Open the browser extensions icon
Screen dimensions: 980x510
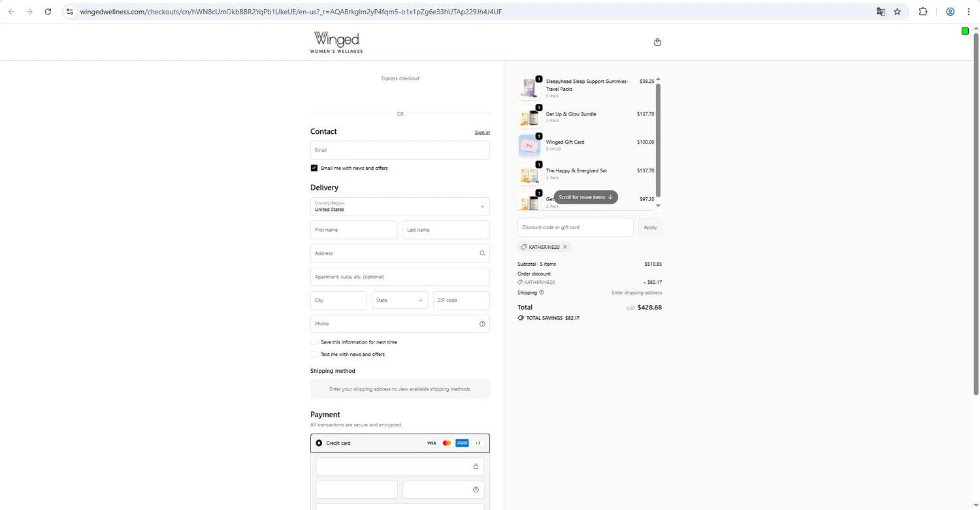923,12
